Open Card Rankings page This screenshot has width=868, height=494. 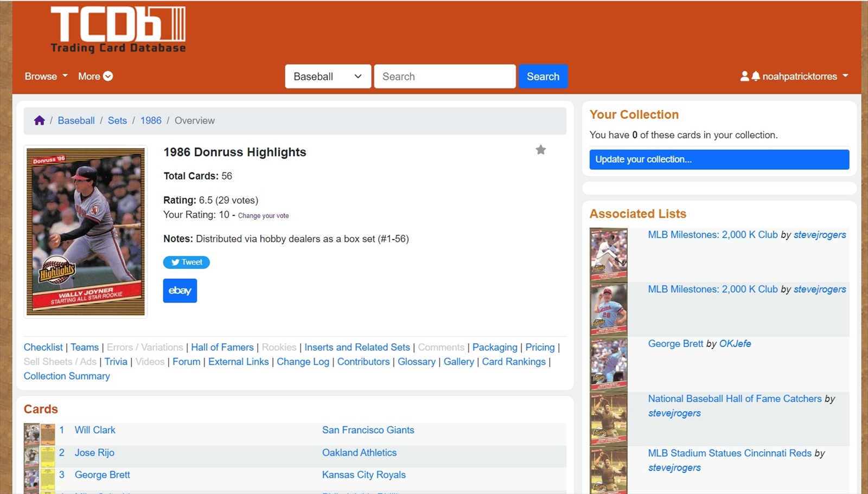coord(514,362)
